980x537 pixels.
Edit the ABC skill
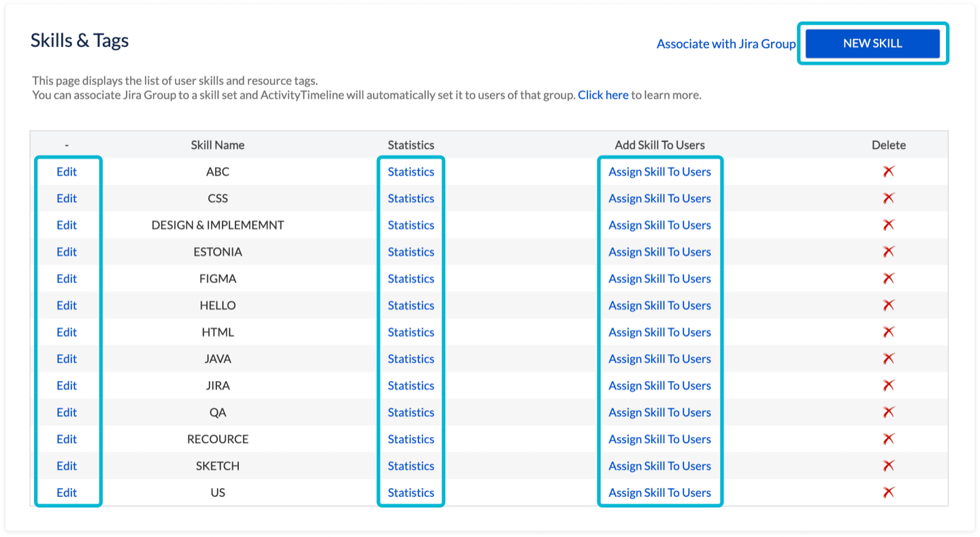click(67, 172)
